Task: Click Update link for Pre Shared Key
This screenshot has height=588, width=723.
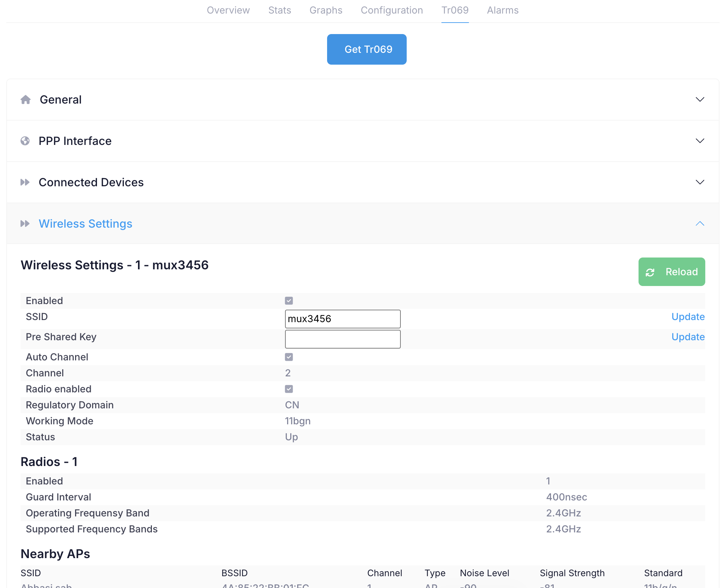Action: tap(688, 337)
